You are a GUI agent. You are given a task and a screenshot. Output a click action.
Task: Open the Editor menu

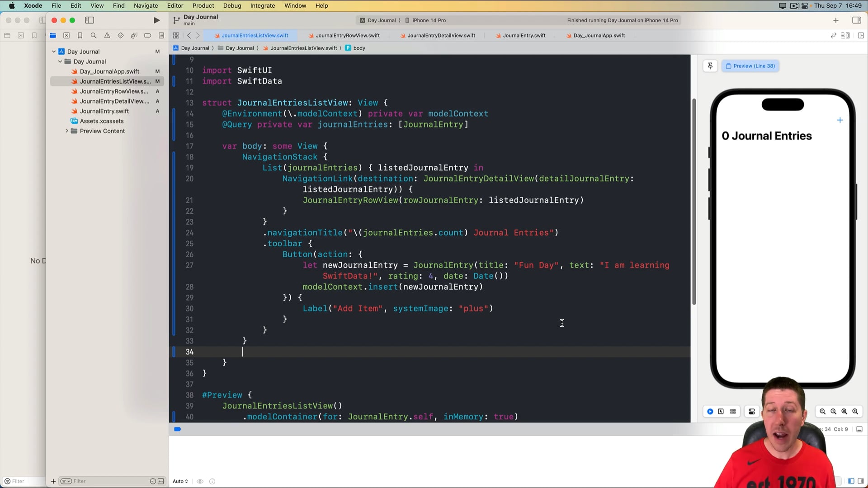coord(175,5)
